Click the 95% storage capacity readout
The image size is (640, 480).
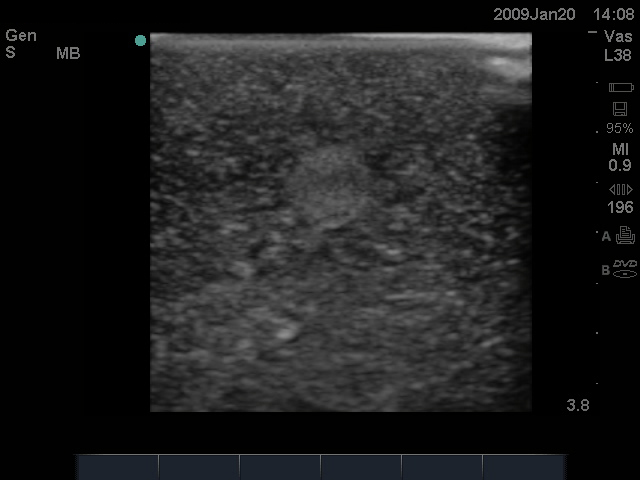pos(620,129)
